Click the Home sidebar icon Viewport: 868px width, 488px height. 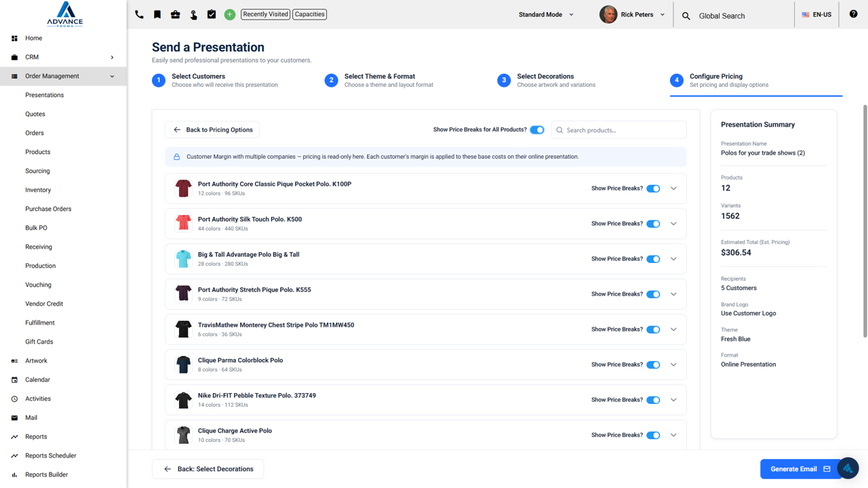click(x=14, y=38)
